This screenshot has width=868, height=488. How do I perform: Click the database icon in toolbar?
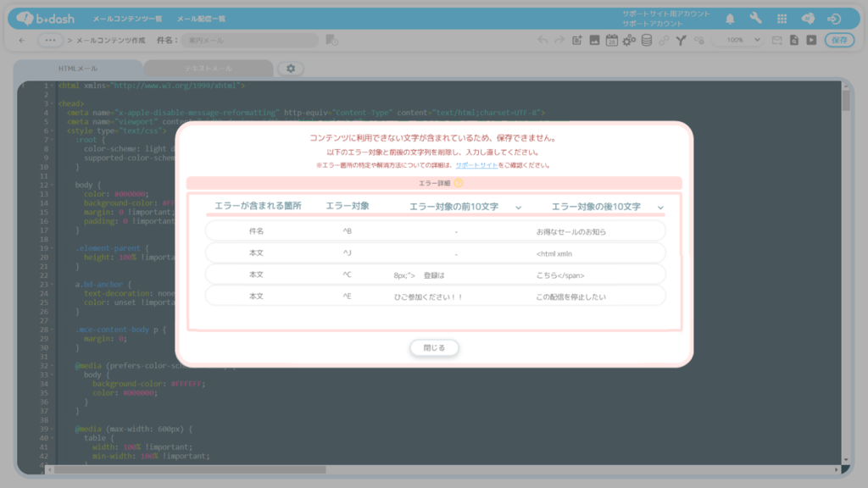[x=646, y=40]
